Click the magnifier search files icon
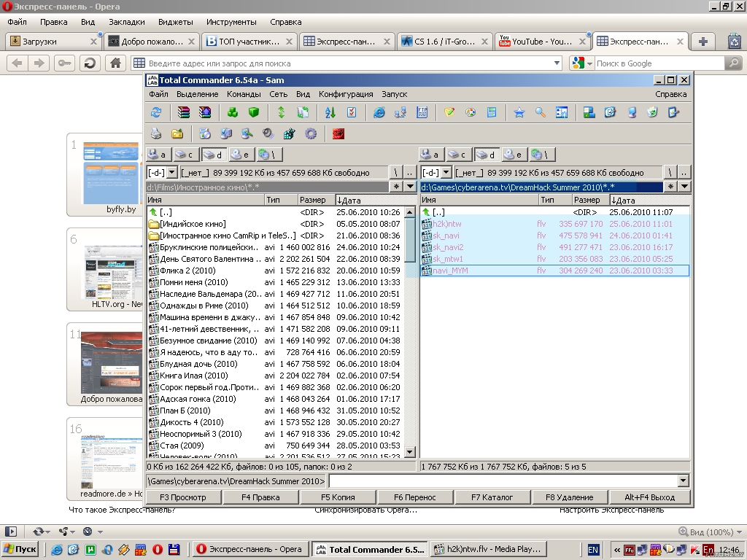The image size is (747, 560). pyautogui.click(x=541, y=112)
